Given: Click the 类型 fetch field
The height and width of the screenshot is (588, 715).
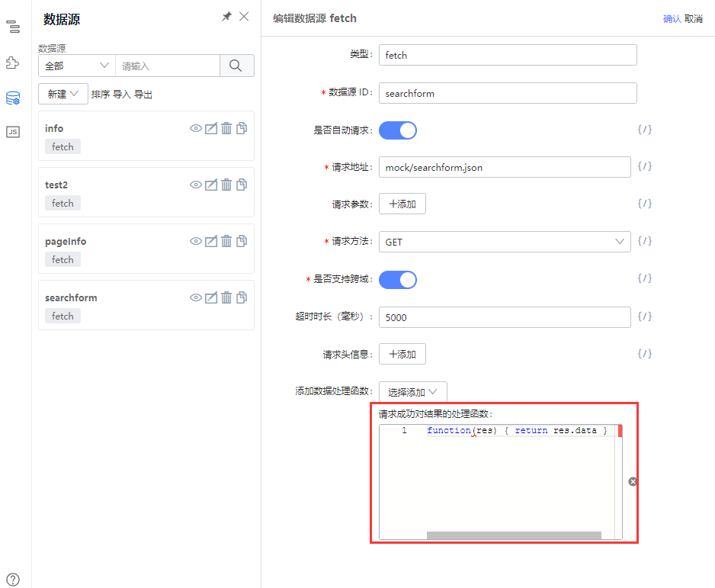Looking at the screenshot, I should (508, 55).
